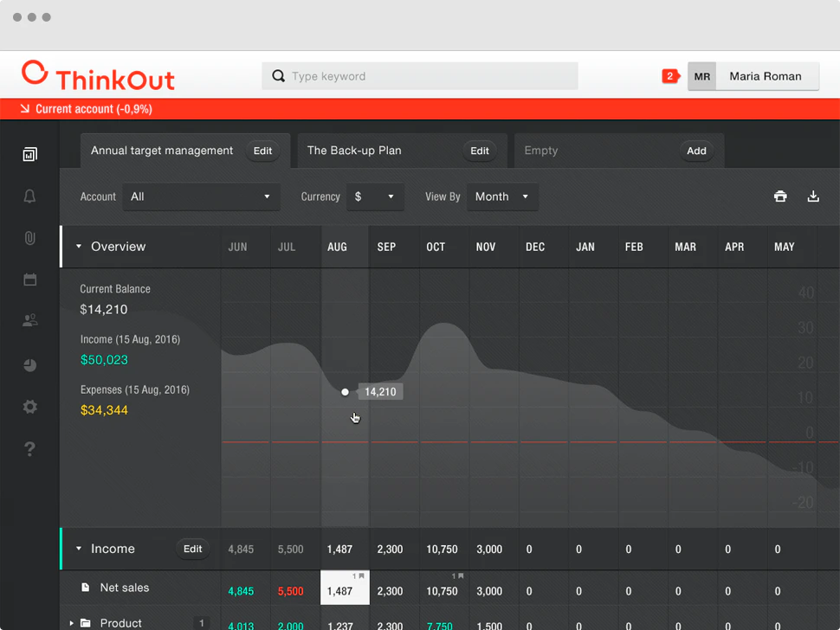Focus the Type keyword search field
The height and width of the screenshot is (630, 840).
(420, 76)
